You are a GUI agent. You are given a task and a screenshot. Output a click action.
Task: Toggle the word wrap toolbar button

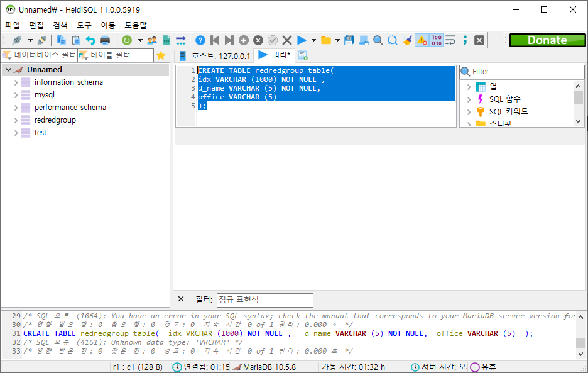tap(450, 40)
